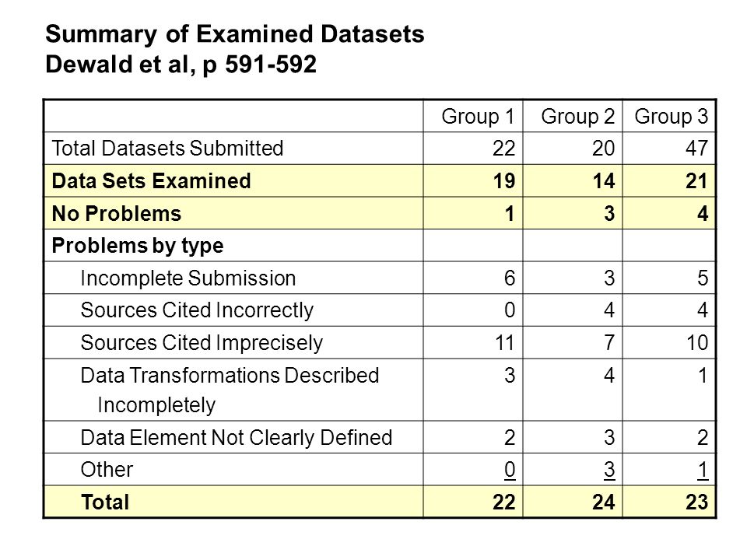Click the 'Group 3' column header

tap(672, 116)
